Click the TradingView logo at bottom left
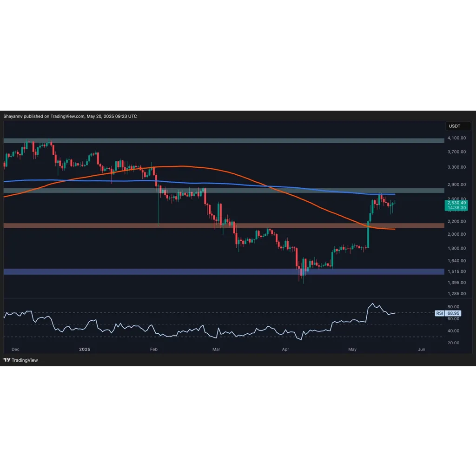 20,360
